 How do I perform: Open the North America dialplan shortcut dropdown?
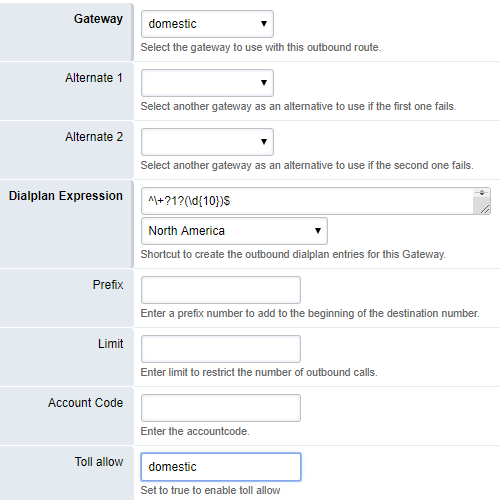tap(234, 231)
